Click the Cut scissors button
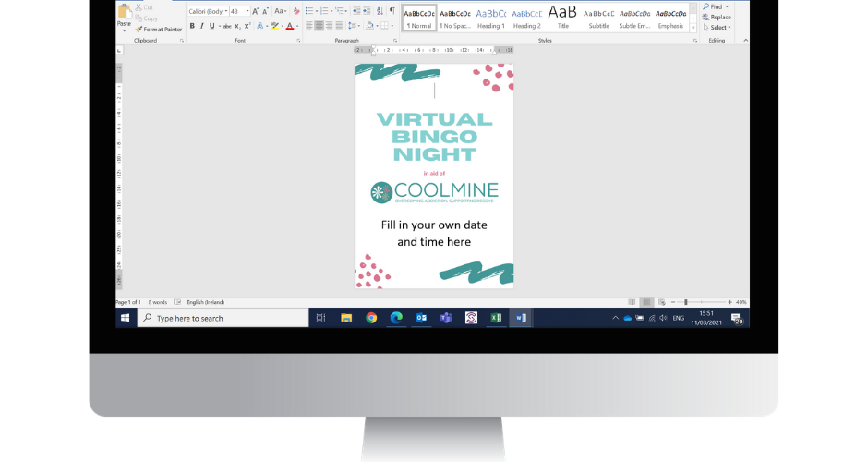868x462 pixels. tap(144, 7)
